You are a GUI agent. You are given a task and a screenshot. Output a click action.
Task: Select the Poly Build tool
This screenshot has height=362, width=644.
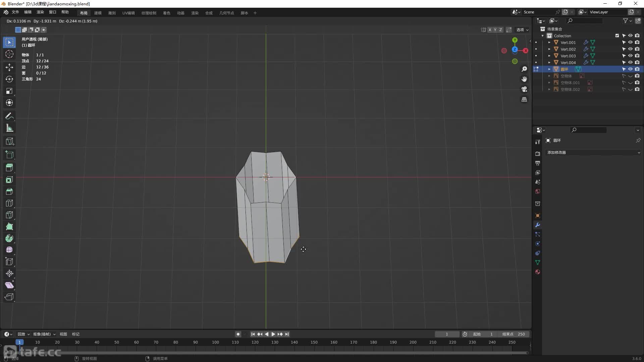tap(9, 227)
